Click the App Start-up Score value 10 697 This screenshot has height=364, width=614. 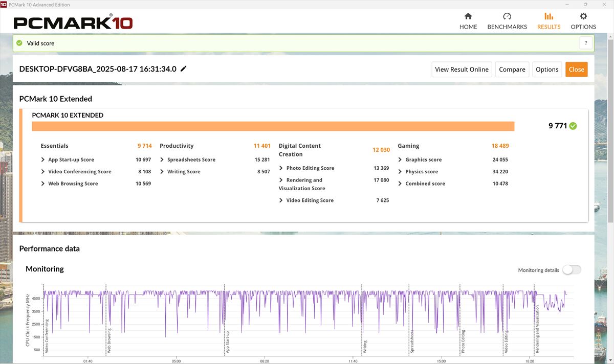click(x=143, y=160)
